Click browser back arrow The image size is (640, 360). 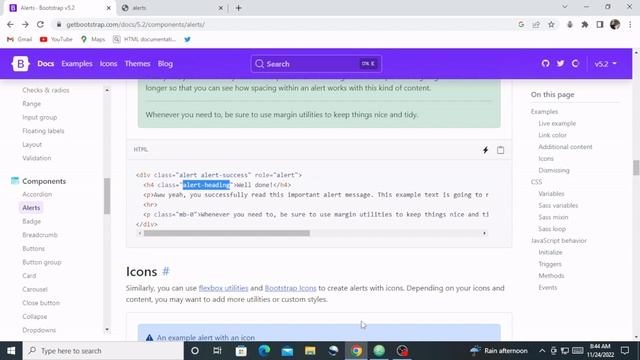10,24
